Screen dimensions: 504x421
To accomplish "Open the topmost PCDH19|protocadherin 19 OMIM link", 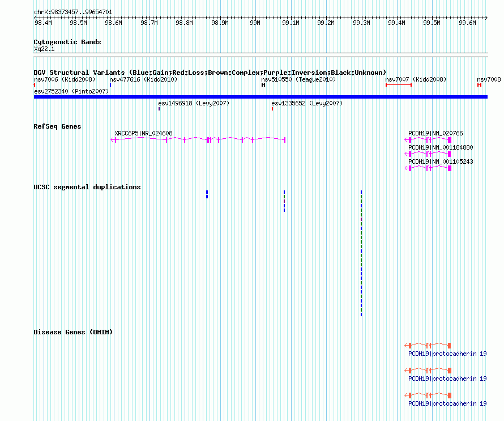I will (x=447, y=354).
